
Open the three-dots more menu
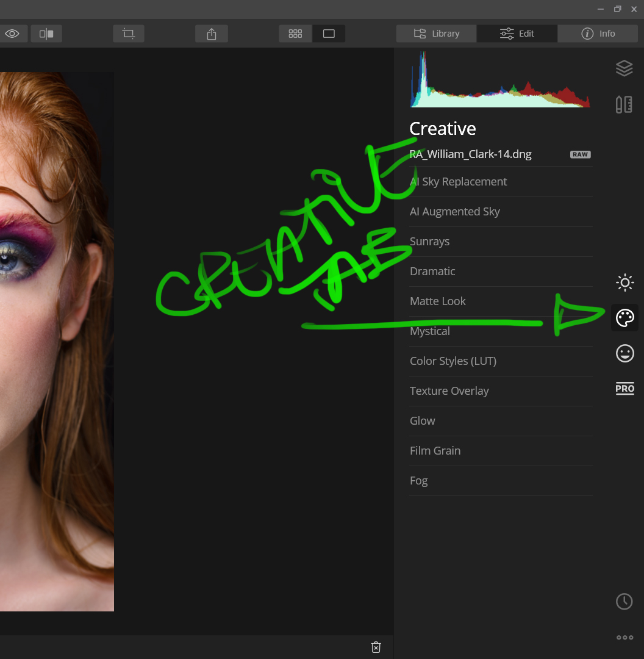pyautogui.click(x=624, y=638)
